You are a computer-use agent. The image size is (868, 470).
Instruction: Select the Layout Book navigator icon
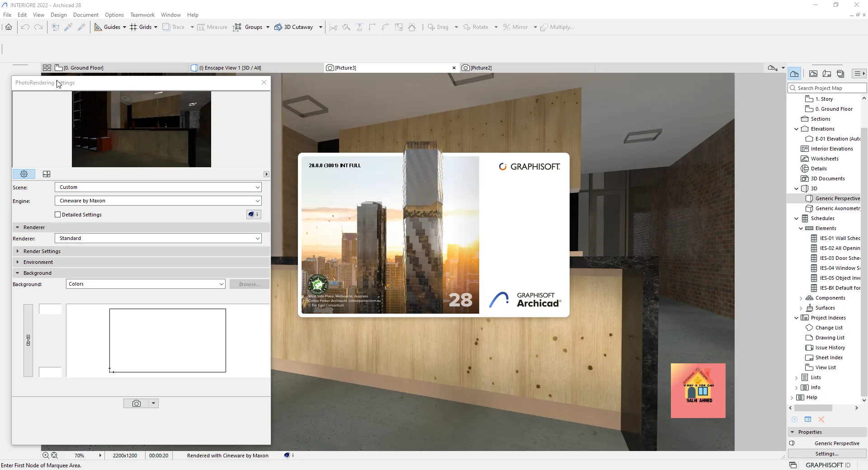pyautogui.click(x=827, y=74)
